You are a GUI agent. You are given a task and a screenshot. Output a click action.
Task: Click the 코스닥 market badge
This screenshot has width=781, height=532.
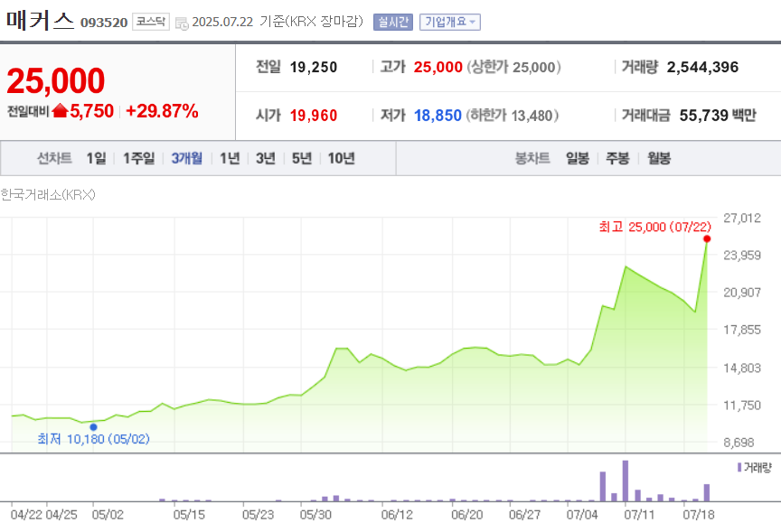click(151, 22)
